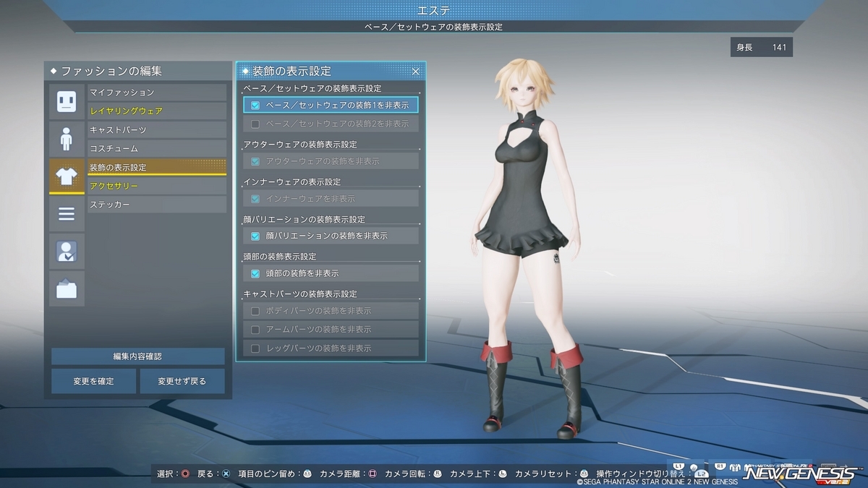Click the ファッションの編集 panel title
This screenshot has width=868, height=488.
pos(111,72)
